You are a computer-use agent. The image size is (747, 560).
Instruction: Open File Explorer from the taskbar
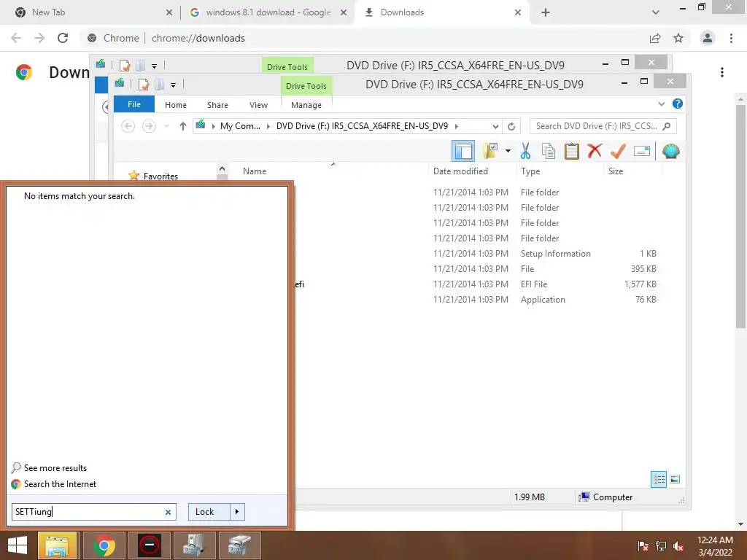pos(57,545)
